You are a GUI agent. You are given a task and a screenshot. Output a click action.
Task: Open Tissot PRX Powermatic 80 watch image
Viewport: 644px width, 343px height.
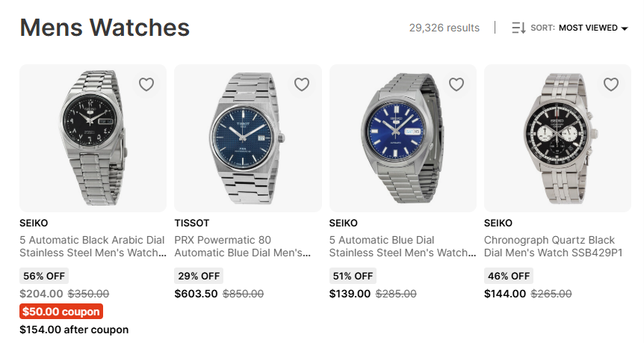coord(247,138)
